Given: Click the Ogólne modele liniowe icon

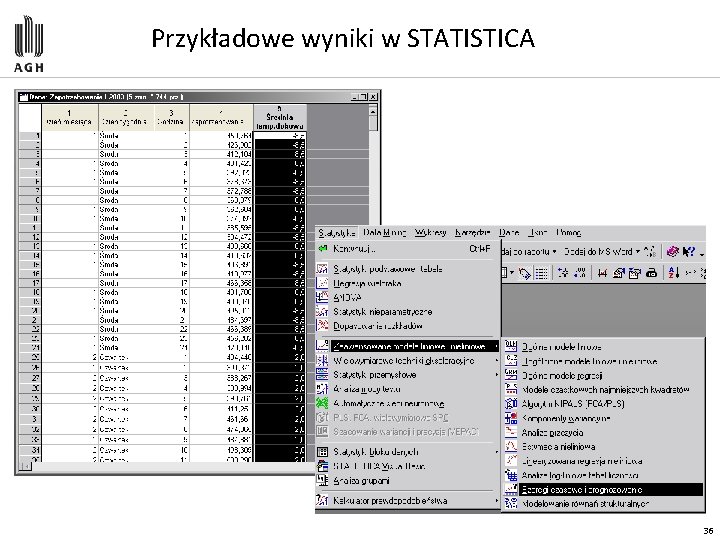Looking at the screenshot, I should click(511, 347).
